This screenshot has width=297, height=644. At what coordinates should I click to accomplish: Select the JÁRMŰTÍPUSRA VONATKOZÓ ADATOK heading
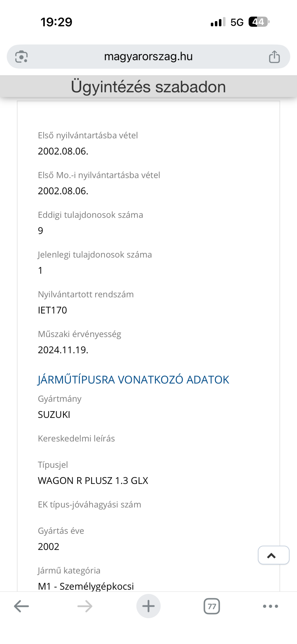[133, 380]
